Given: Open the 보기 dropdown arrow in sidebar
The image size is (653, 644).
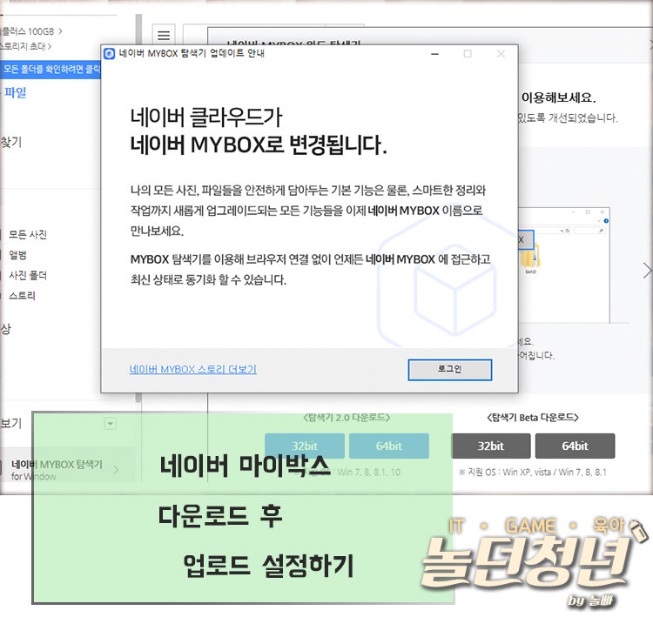Looking at the screenshot, I should [x=110, y=424].
